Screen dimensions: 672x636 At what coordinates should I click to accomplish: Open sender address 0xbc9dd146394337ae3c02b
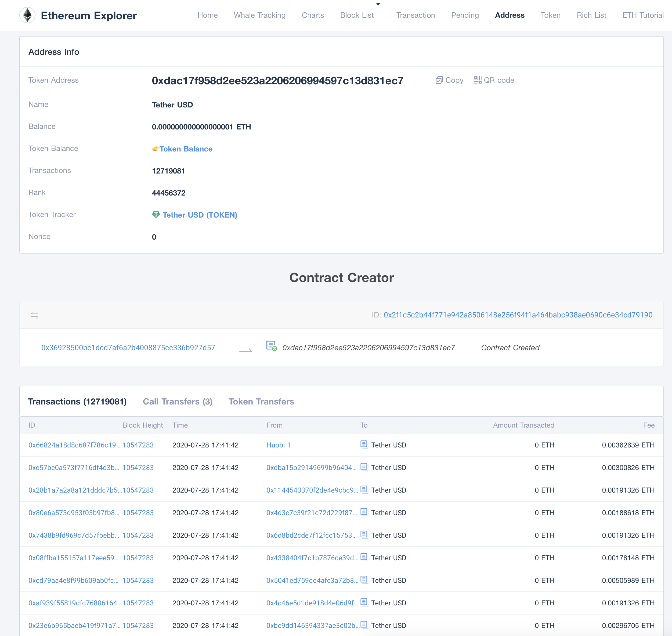pos(313,625)
